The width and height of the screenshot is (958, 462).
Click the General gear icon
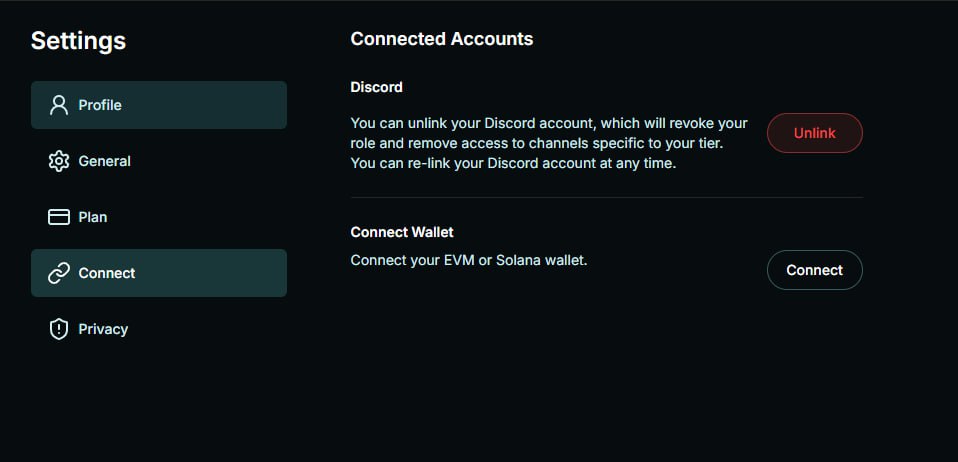[59, 161]
